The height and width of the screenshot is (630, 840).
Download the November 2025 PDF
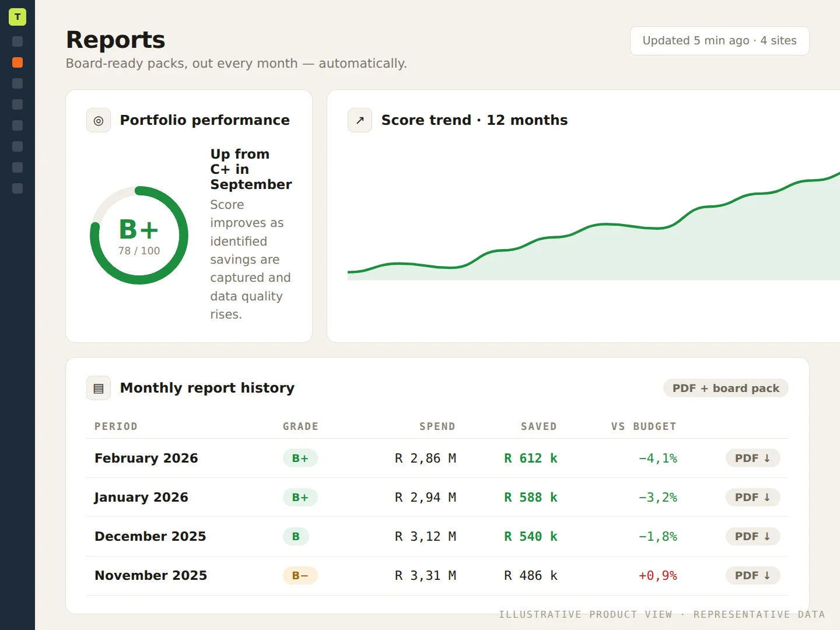(752, 575)
